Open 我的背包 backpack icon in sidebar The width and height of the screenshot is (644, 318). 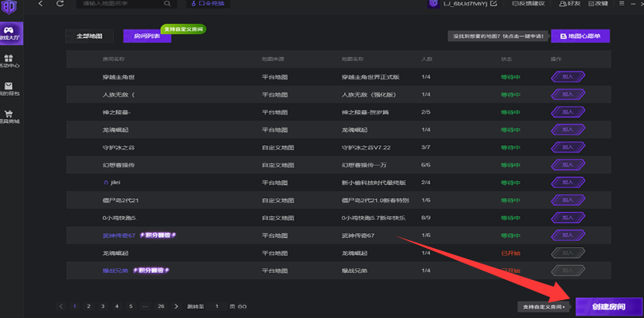click(8, 87)
